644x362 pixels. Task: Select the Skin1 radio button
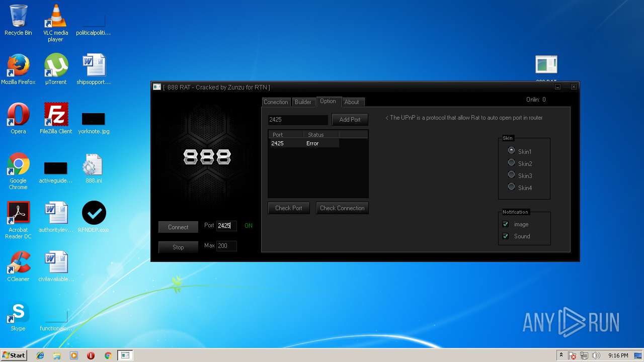click(x=512, y=150)
